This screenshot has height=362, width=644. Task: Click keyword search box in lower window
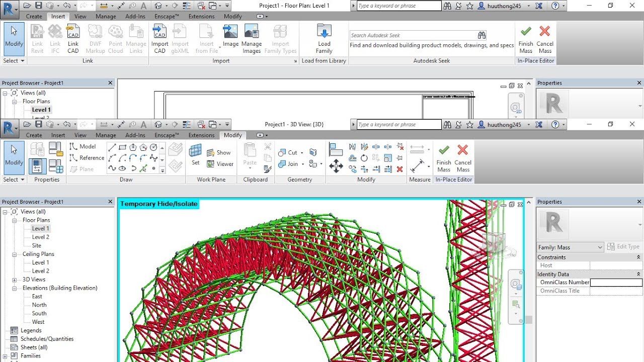click(x=399, y=125)
